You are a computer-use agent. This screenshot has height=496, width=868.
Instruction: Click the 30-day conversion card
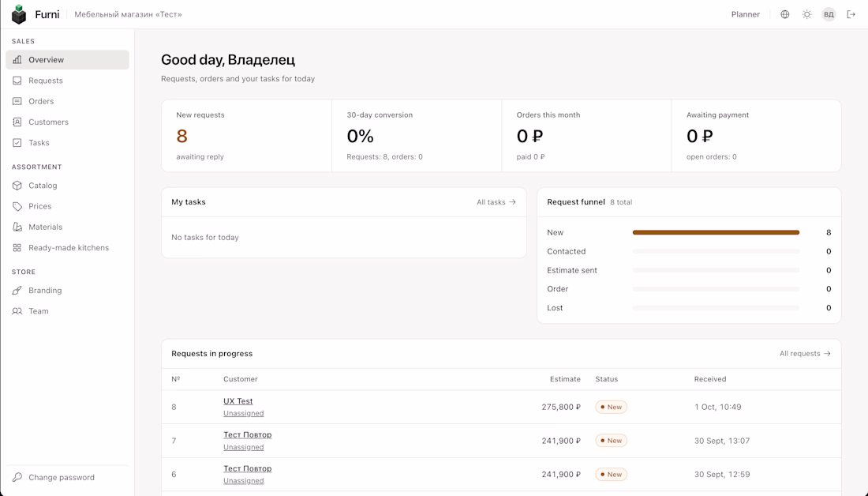(417, 136)
